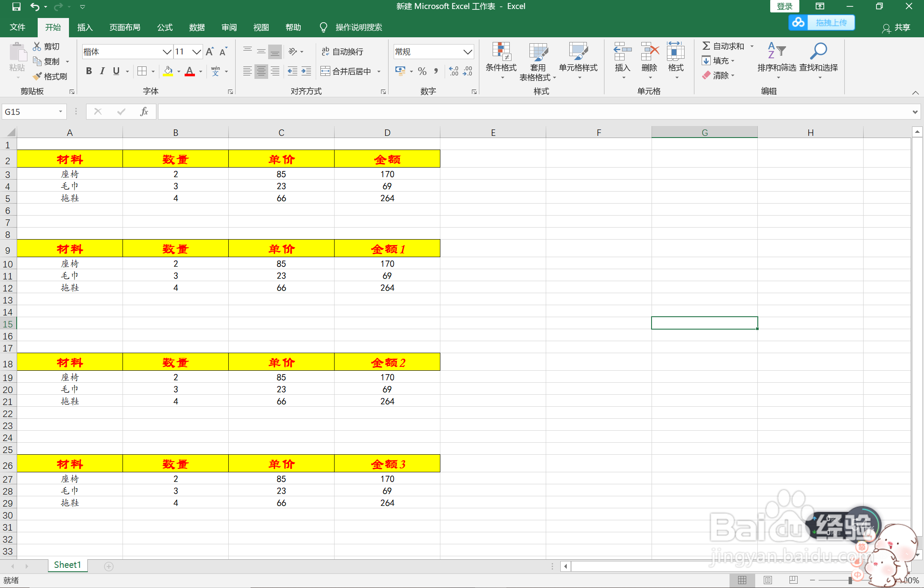The width and height of the screenshot is (924, 588).
Task: Click the Insert Function fx icon
Action: click(144, 112)
